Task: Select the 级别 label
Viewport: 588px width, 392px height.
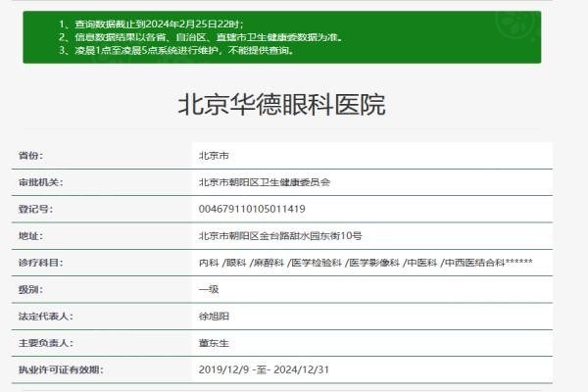Action: (30, 290)
